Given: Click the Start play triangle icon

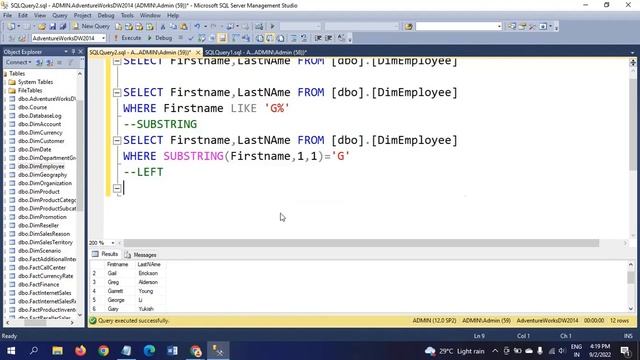Looking at the screenshot, I should tap(272, 27).
